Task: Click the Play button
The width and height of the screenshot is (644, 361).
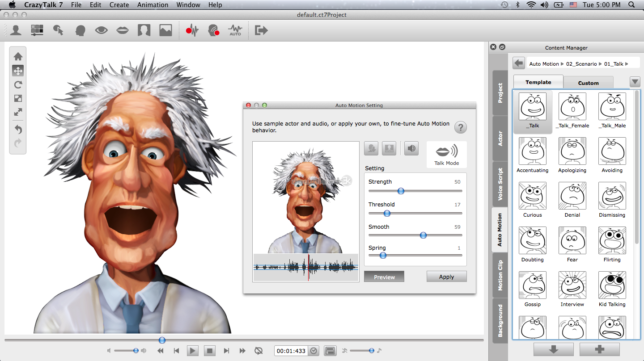Action: point(193,351)
